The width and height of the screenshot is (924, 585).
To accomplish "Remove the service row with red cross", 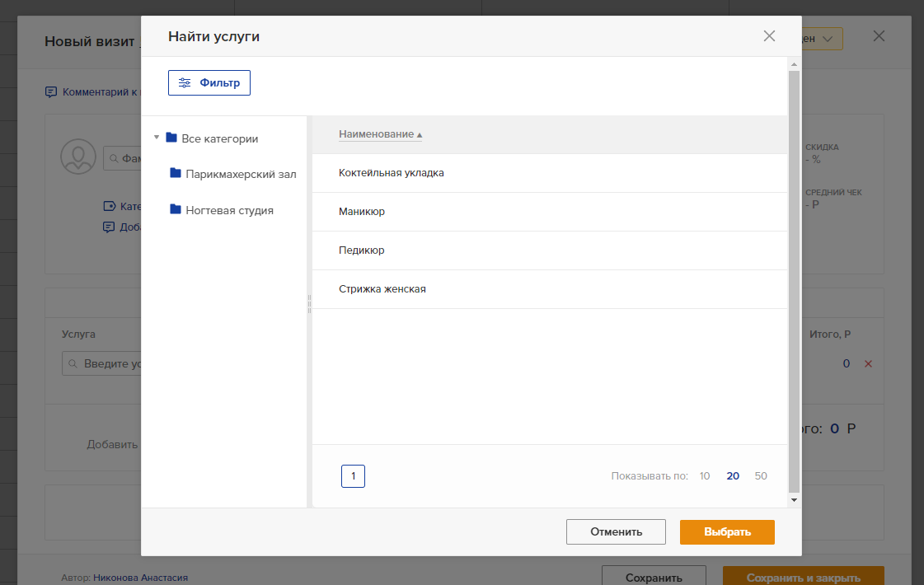I will (x=868, y=364).
